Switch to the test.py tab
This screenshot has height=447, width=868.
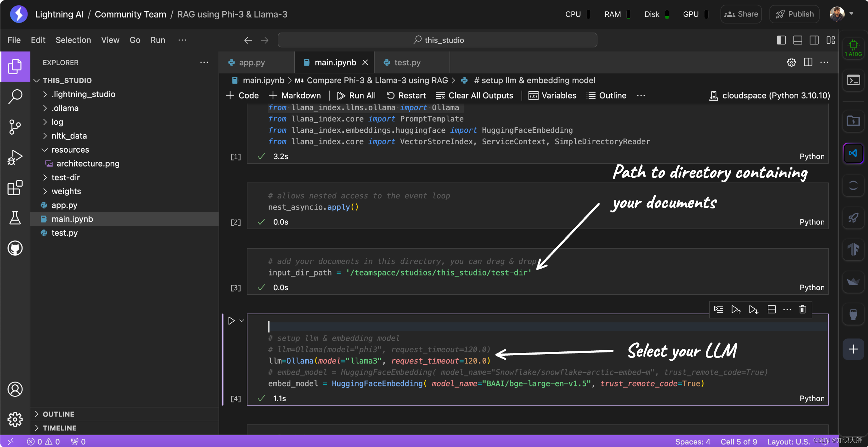coord(407,62)
